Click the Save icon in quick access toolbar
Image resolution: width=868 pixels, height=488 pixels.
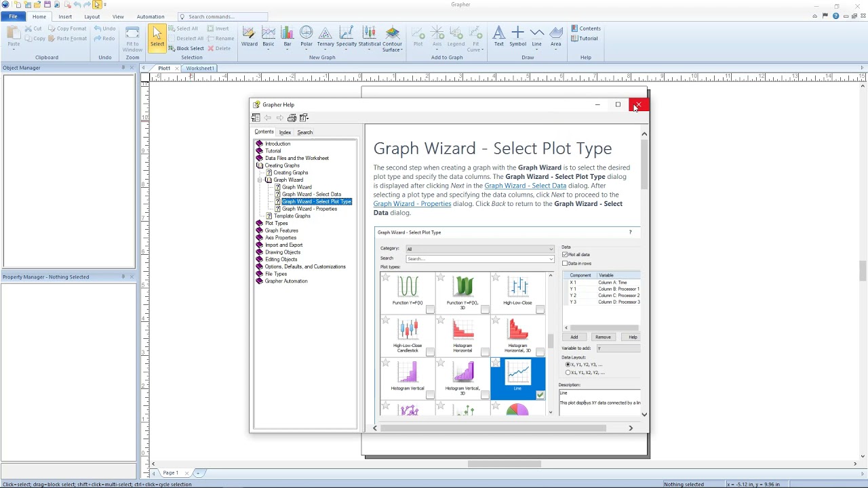click(x=47, y=5)
